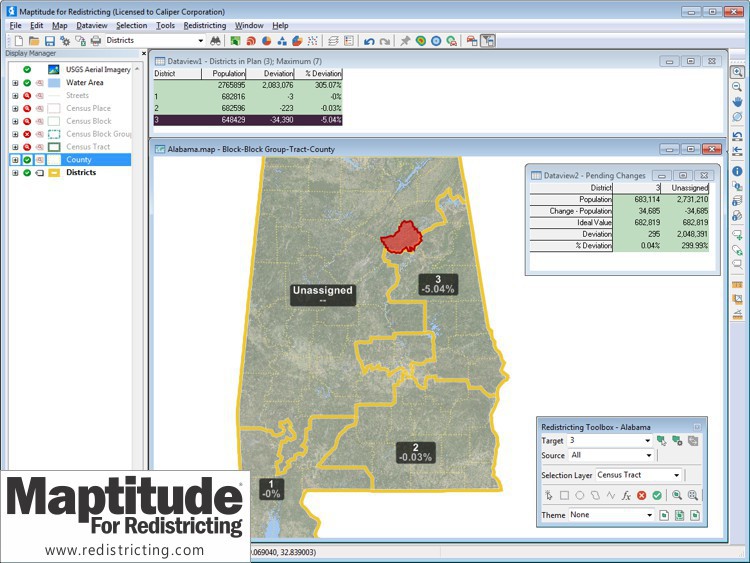
Task: Select the circle selection tool in Redistricting Toolbox
Action: [x=580, y=495]
